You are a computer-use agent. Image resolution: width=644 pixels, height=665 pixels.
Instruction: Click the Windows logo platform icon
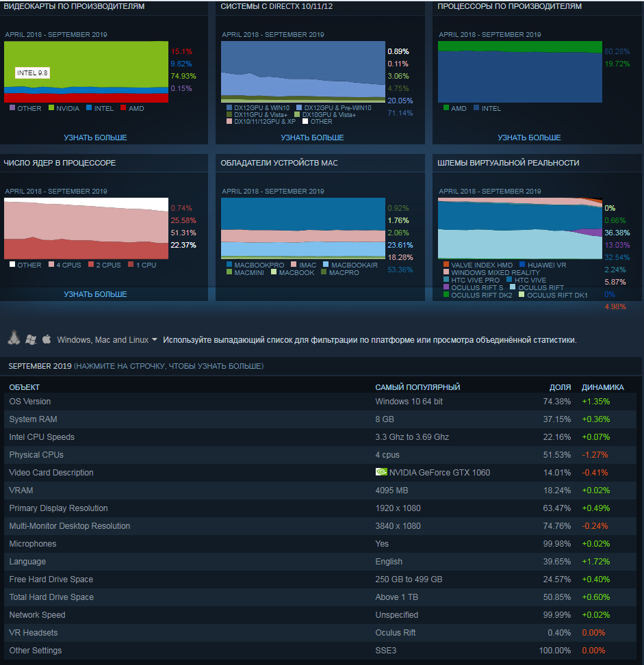(31, 339)
